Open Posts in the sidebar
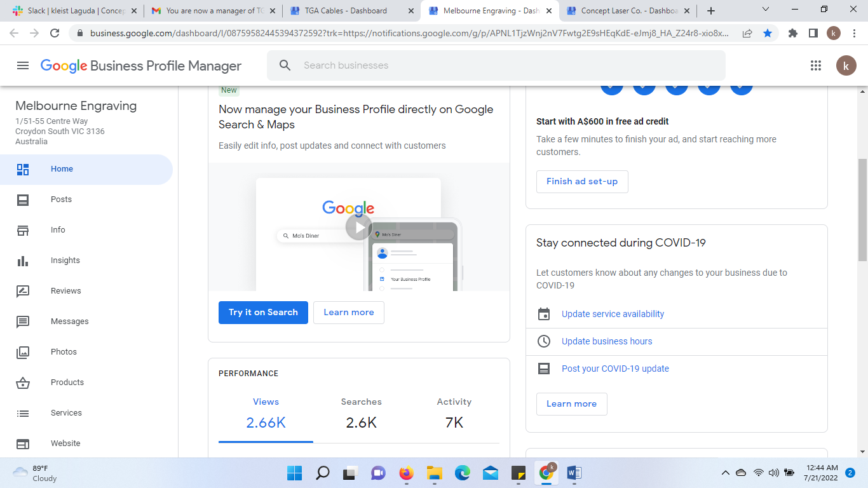Screen dimensions: 868x488 (86, 200)
